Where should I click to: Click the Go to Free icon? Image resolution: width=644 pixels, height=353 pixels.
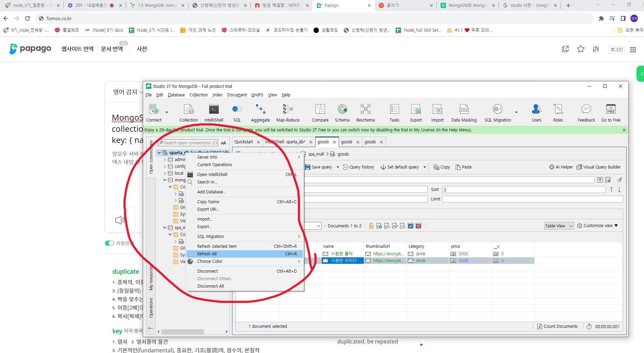[x=611, y=113]
